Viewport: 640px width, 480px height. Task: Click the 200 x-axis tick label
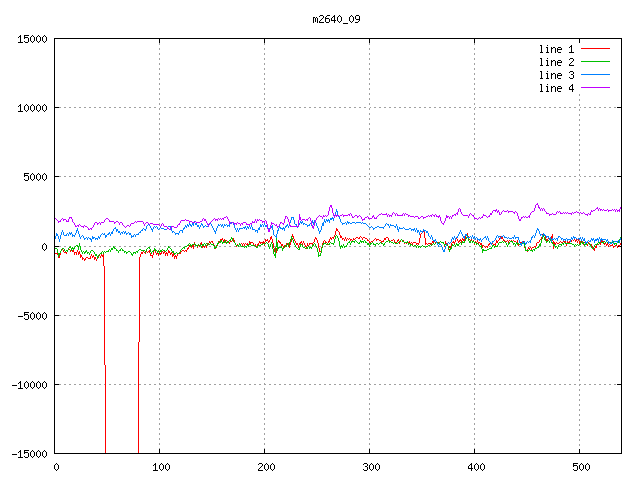point(265,467)
